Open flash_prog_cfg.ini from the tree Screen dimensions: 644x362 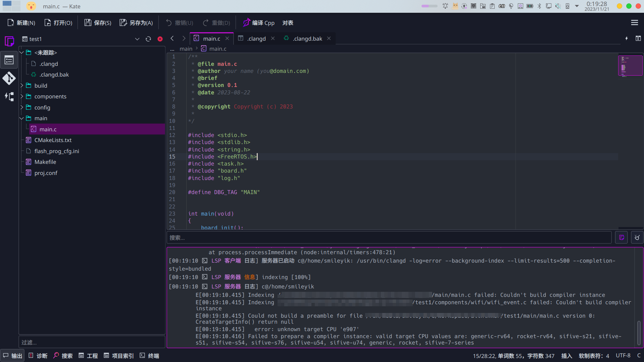click(x=57, y=151)
